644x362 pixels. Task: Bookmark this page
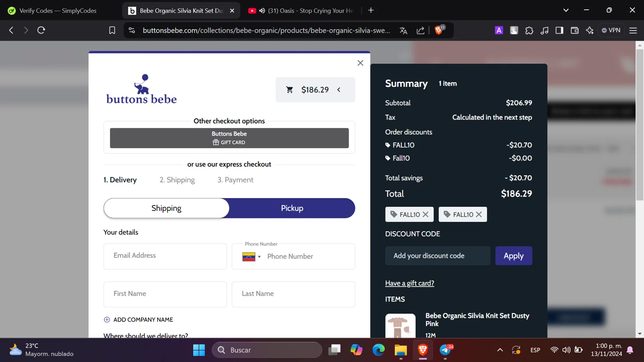pyautogui.click(x=112, y=30)
